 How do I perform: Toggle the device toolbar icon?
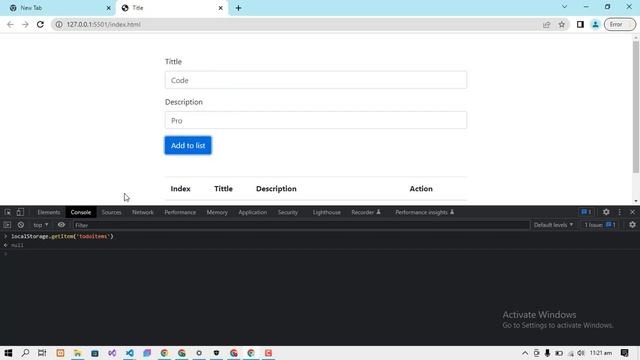[x=20, y=212]
